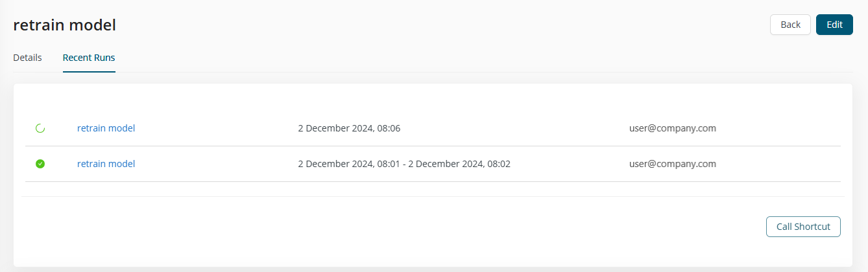Click the empty card area left of Call Shortcut
868x272 pixels.
(x=389, y=227)
